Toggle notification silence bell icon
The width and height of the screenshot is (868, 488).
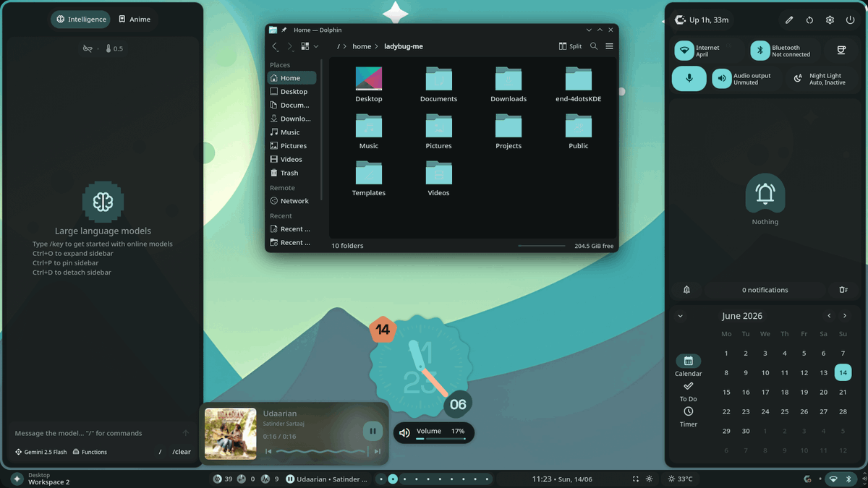click(686, 290)
